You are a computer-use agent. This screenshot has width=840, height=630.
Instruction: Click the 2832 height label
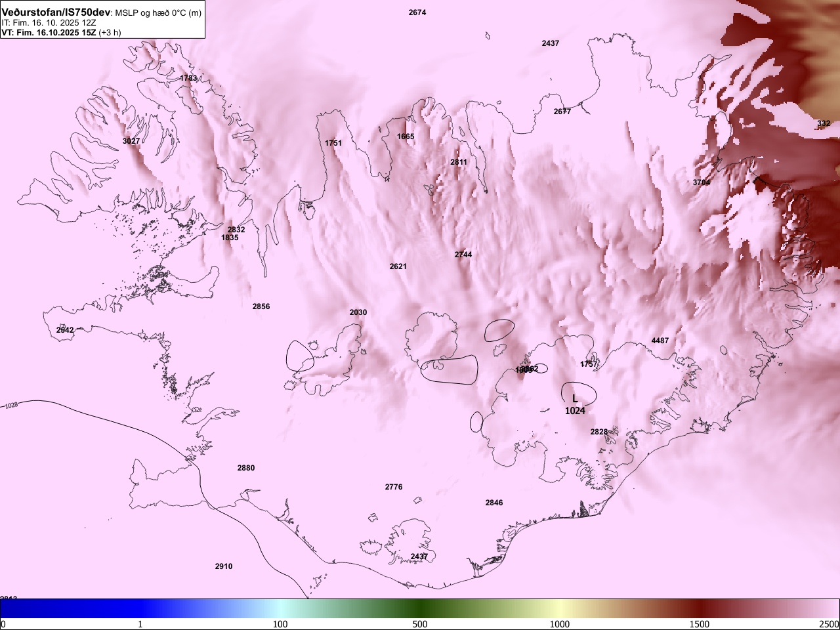coord(236,230)
